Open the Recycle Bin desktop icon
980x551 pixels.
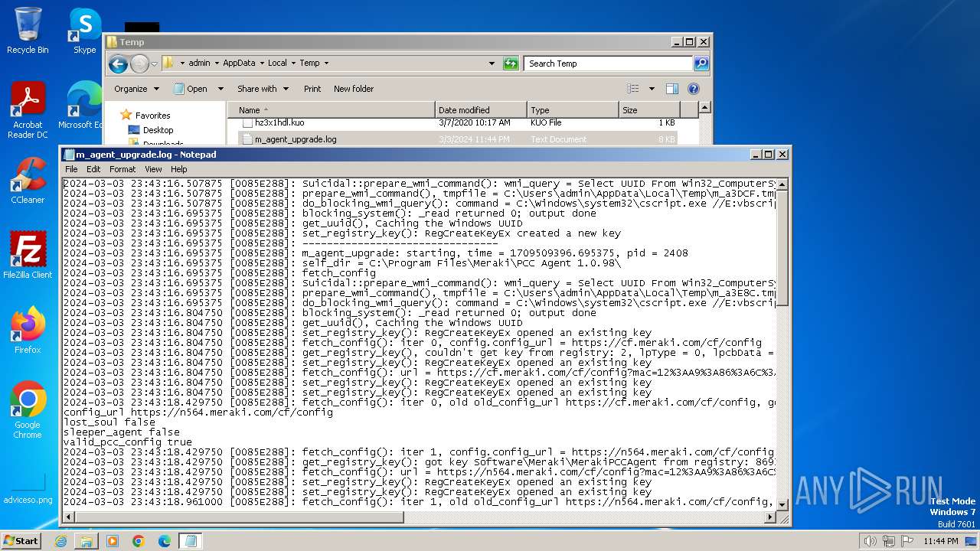28,31
